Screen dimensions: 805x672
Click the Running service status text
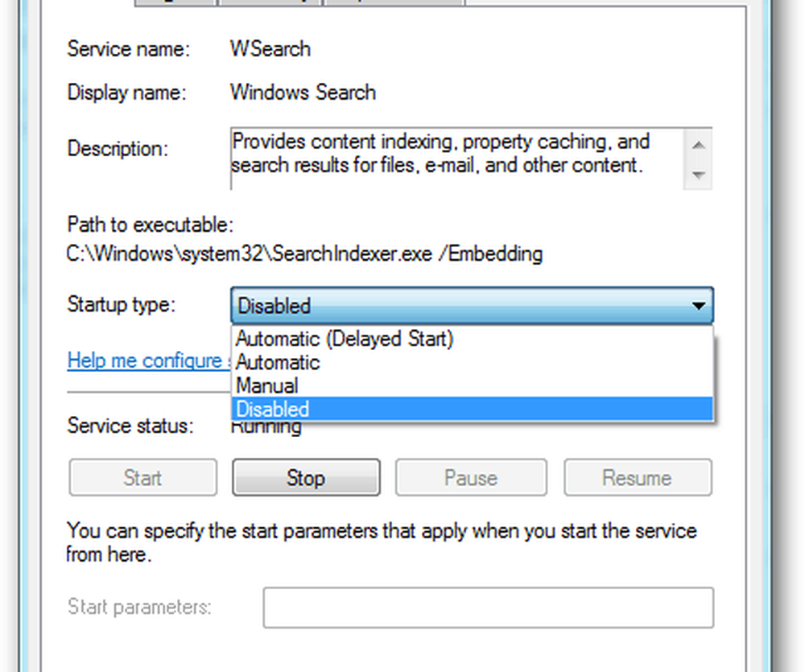(266, 428)
